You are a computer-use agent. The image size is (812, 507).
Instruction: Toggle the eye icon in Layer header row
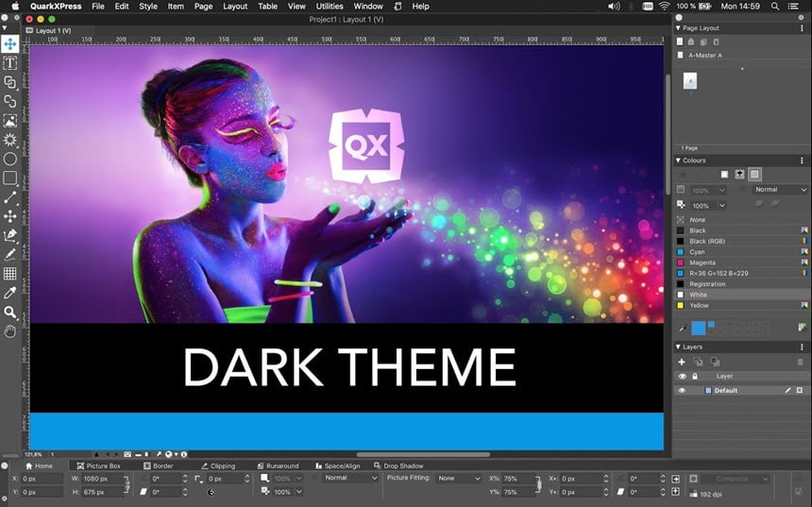pos(683,377)
